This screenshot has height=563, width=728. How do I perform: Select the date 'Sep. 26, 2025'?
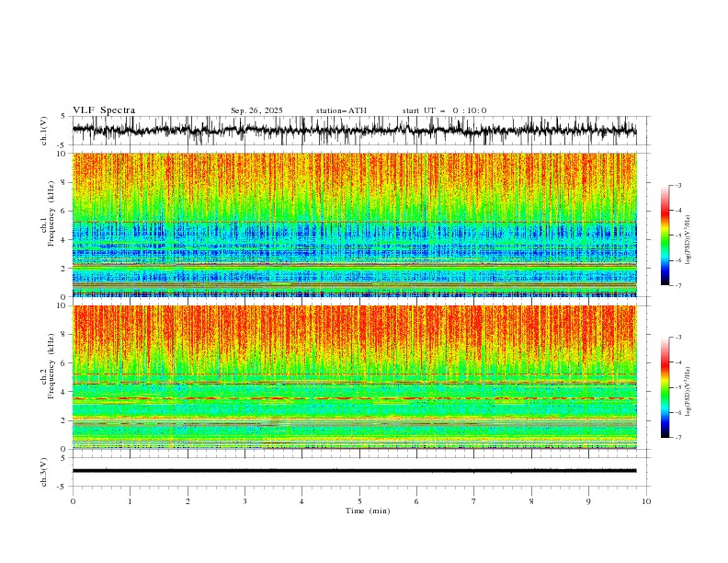point(256,110)
